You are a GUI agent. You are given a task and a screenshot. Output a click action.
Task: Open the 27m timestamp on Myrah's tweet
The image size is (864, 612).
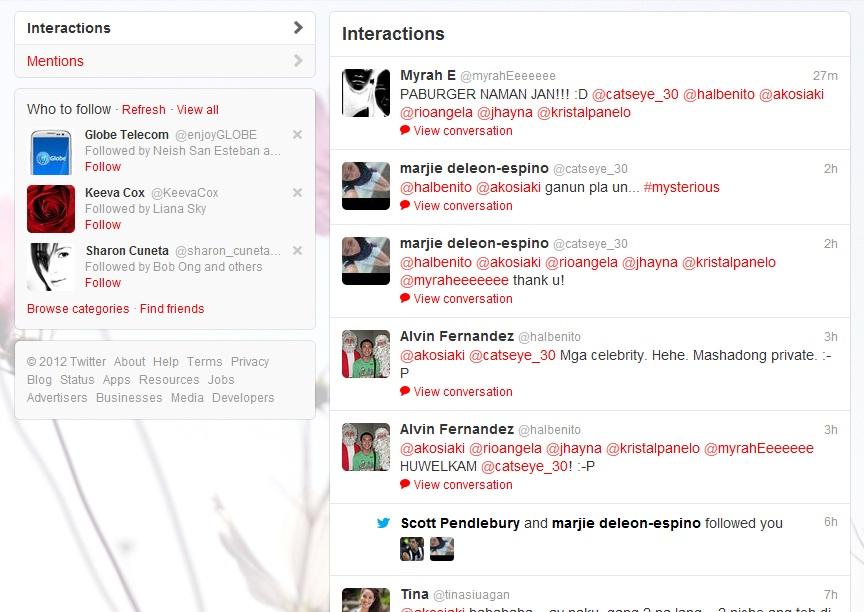click(x=825, y=76)
